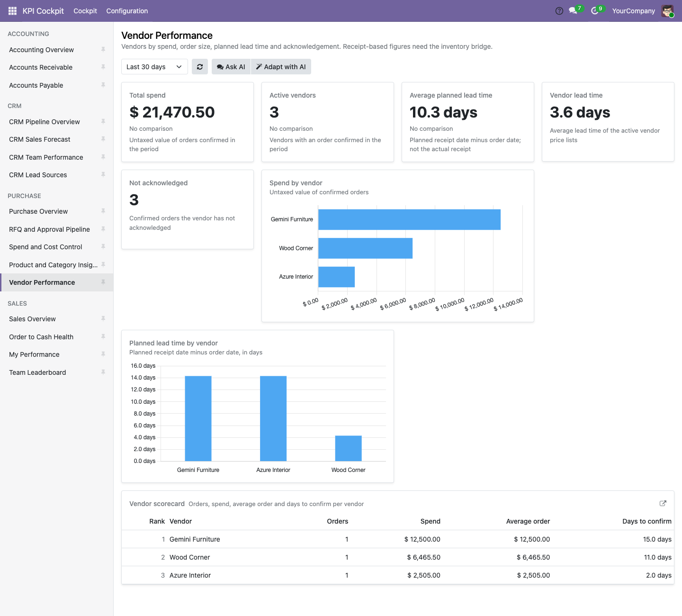Click pin icon beside Sales Overview
This screenshot has width=682, height=616.
pyautogui.click(x=103, y=318)
